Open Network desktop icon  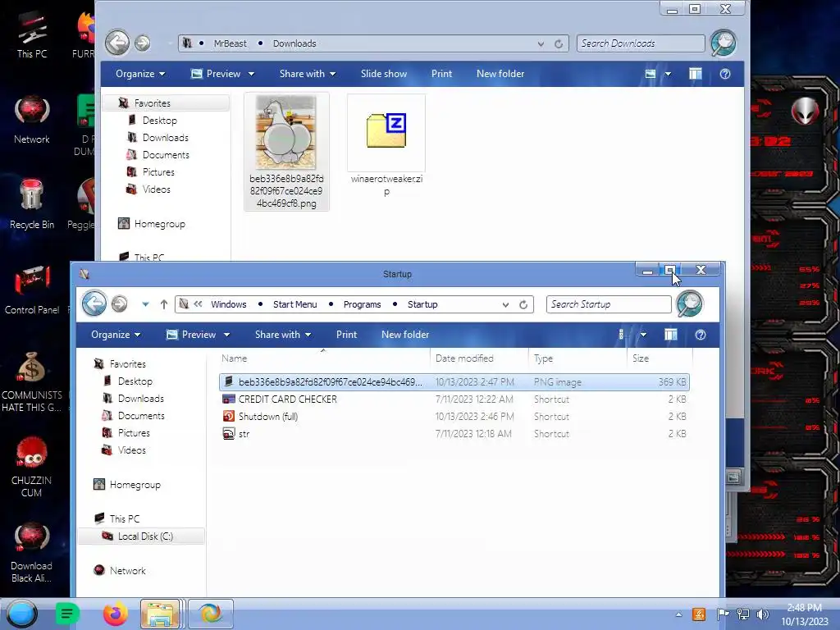click(x=32, y=120)
